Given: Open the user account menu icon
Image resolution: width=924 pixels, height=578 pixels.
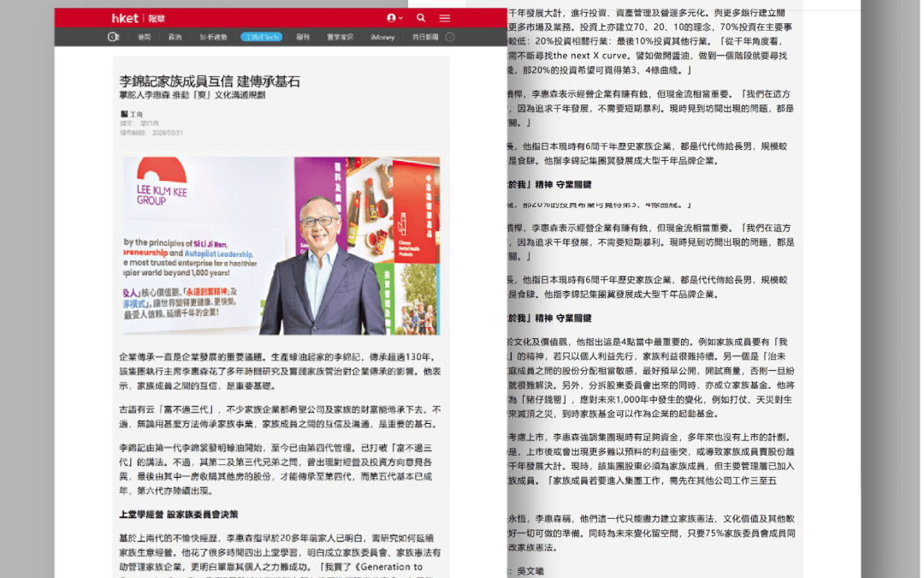Looking at the screenshot, I should (394, 18).
